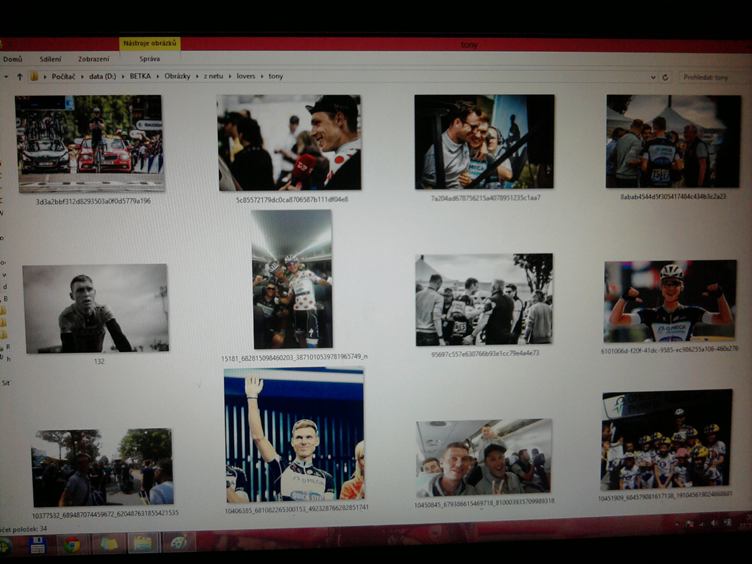Open the recent locations dropdown arrow
Viewport: 752px width, 564px height.
(x=6, y=76)
